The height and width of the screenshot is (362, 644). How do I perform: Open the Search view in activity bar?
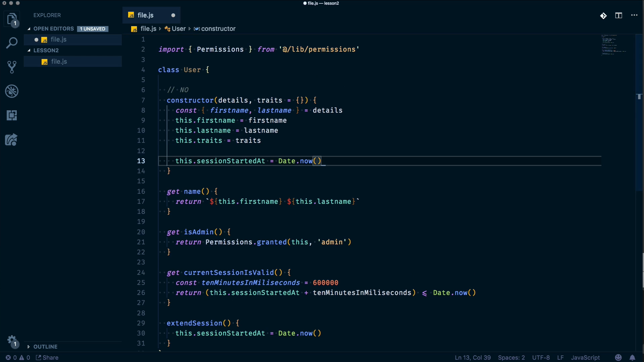click(12, 43)
